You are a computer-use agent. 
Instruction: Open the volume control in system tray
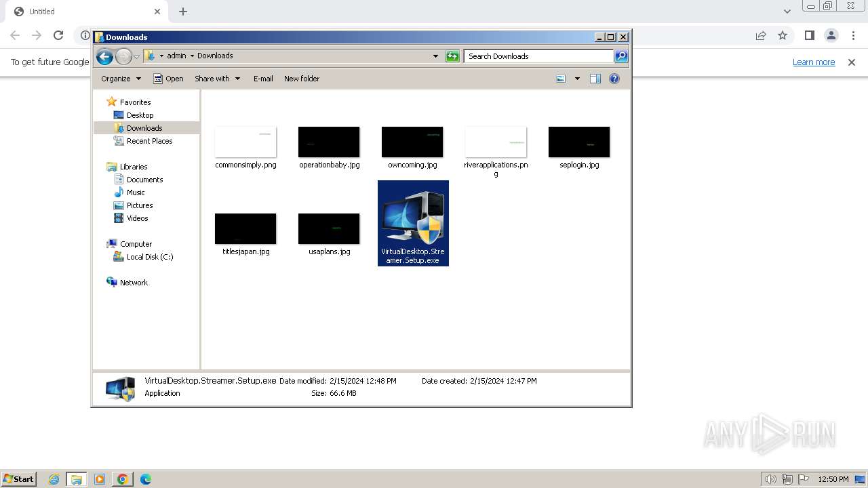770,479
